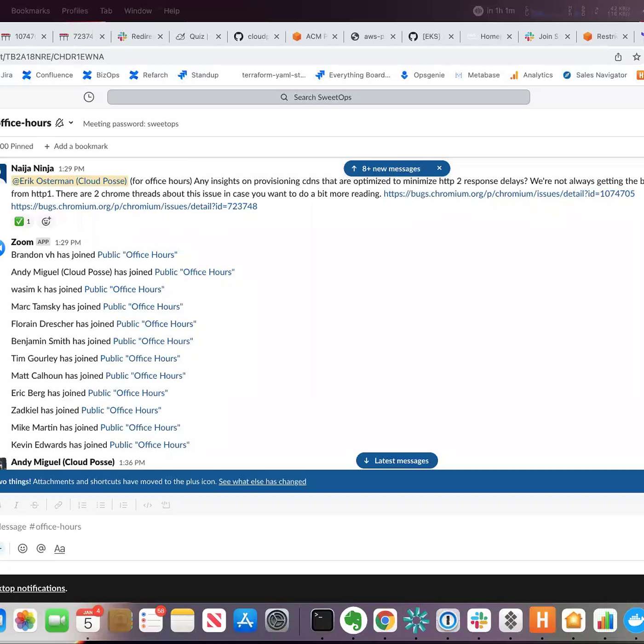Click the @ mention icon in the composer
Screen dimensions: 644x644
pyautogui.click(x=41, y=548)
